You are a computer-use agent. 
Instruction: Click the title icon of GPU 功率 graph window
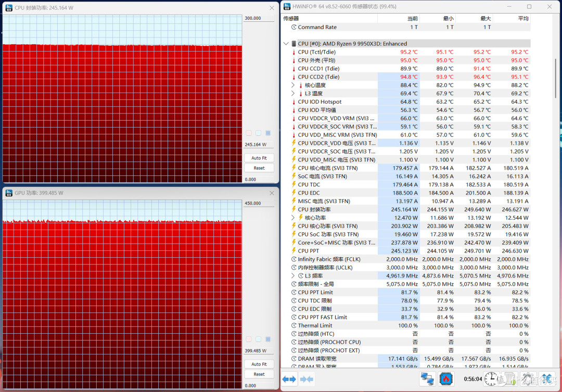point(9,193)
